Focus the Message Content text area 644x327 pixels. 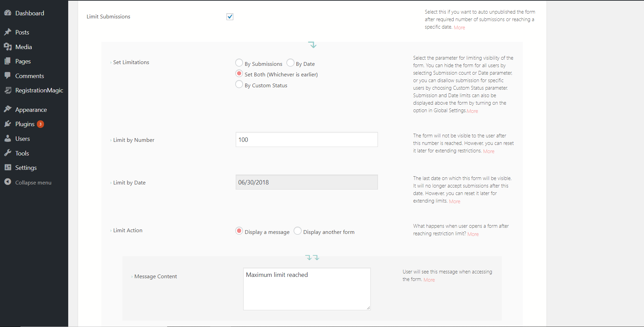coord(306,289)
